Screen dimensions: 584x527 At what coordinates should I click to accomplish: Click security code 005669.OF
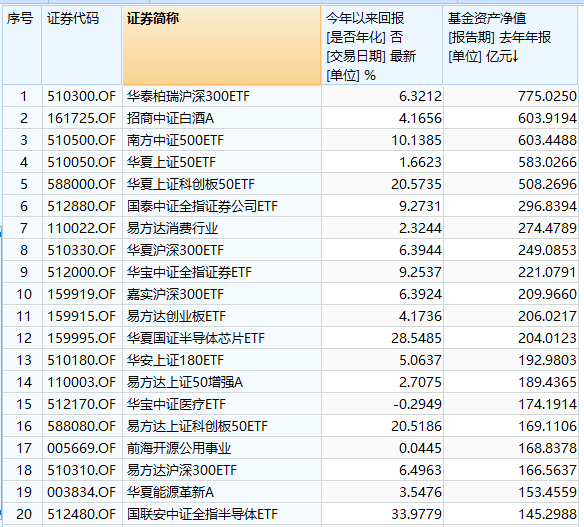(82, 448)
